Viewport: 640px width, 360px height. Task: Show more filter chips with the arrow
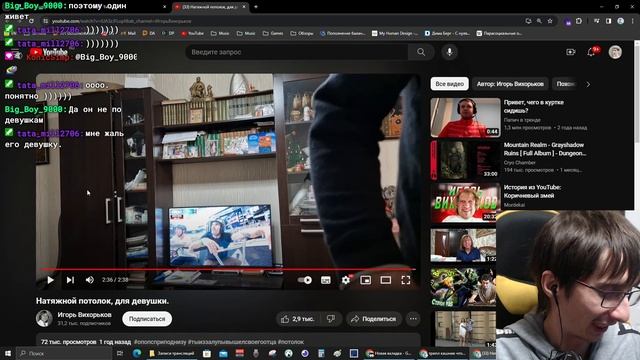pos(588,84)
